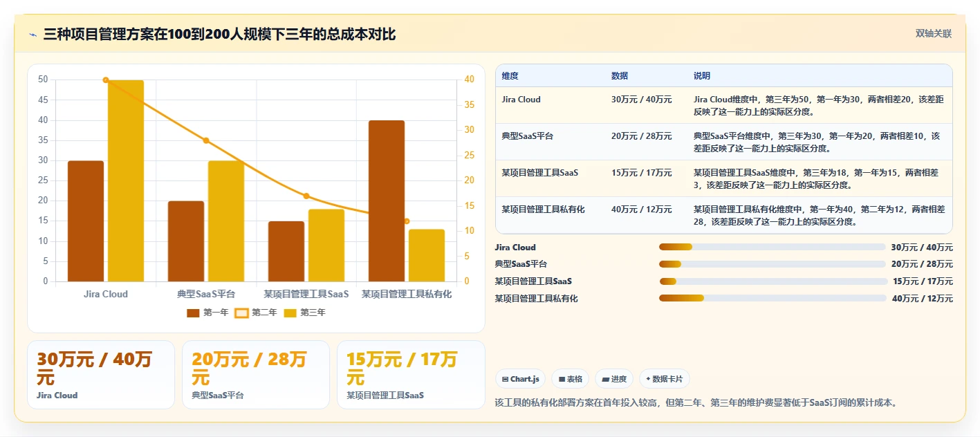Screen dimensions: 980x437
Task: Click the 某项目管理工具私有化 progress bar
Action: (x=772, y=298)
